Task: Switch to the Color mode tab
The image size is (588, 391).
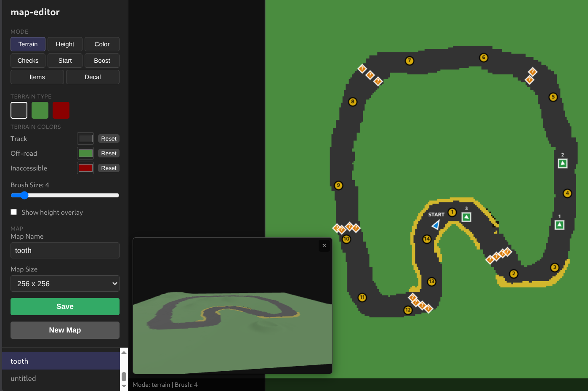Action: (102, 44)
